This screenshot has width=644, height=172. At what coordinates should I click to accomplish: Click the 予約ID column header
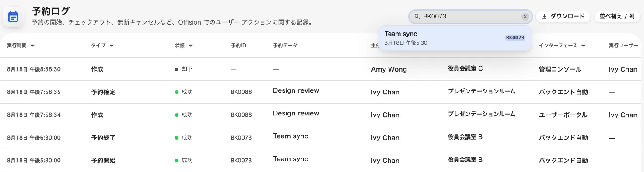238,46
